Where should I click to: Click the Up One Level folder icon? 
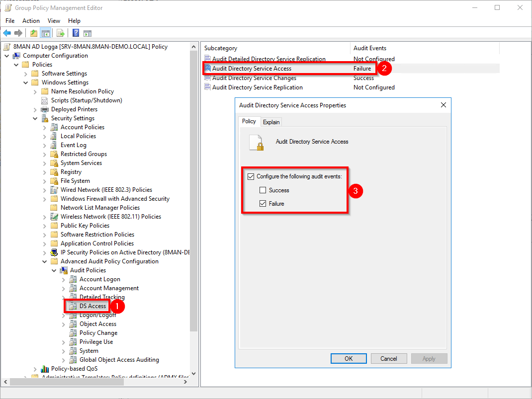coord(33,33)
